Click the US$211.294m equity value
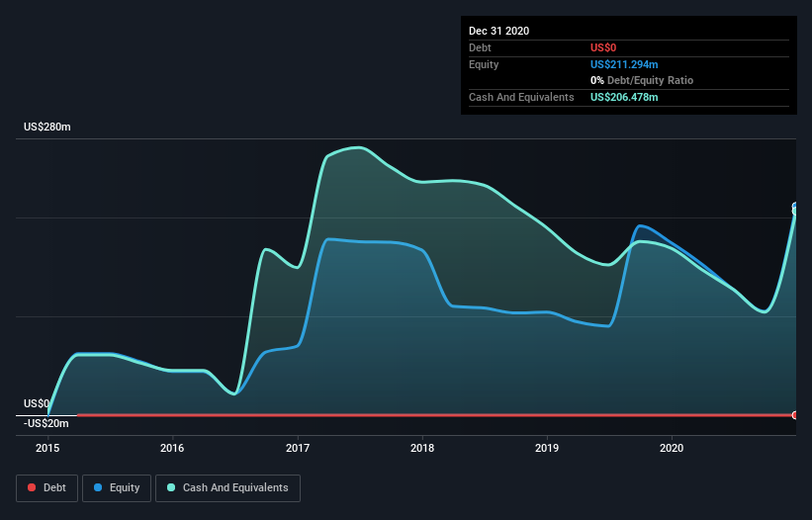The image size is (812, 520). pos(624,64)
